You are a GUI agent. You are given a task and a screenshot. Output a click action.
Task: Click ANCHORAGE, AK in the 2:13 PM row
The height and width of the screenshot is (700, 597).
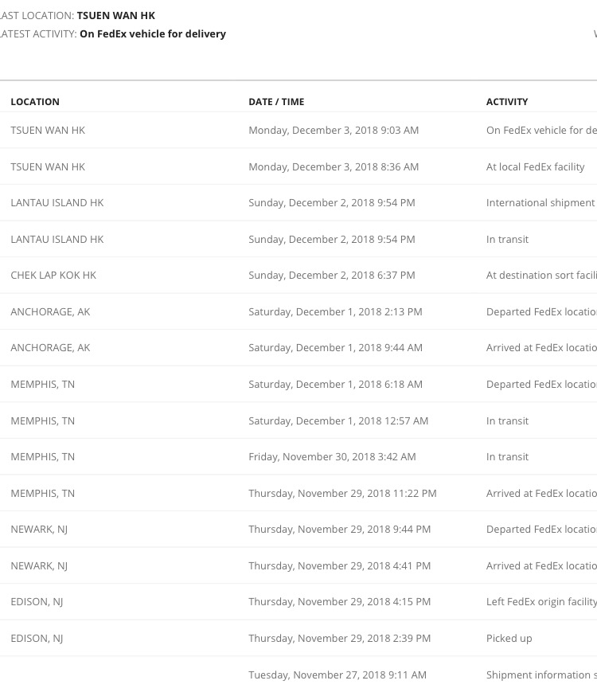pyautogui.click(x=50, y=311)
